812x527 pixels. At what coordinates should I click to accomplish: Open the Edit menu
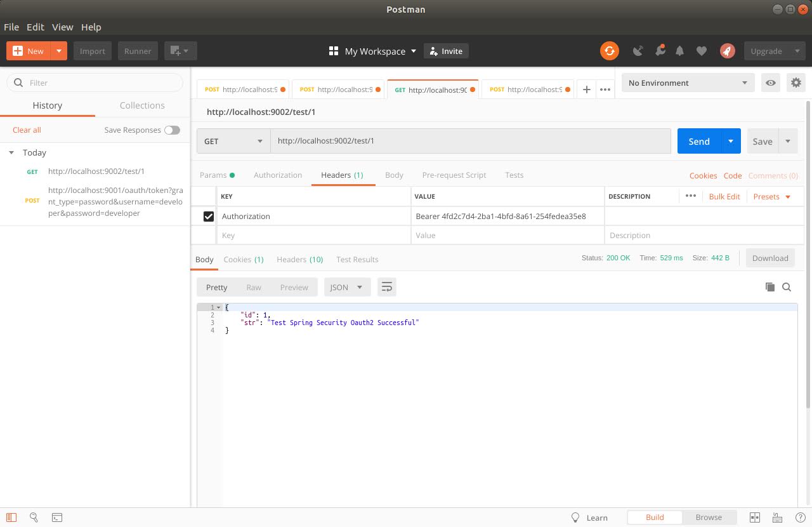coord(35,27)
